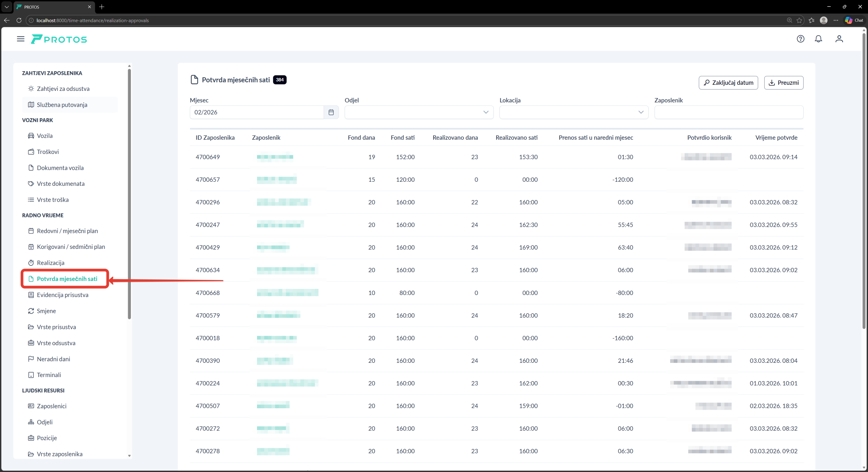Select Zahtjevi za odsustva in sidebar
Viewport: 868px width, 472px height.
(x=63, y=89)
